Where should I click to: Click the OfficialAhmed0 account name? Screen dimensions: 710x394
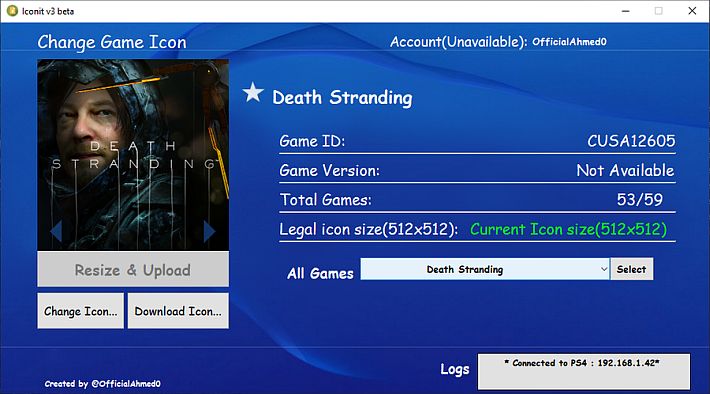[569, 42]
